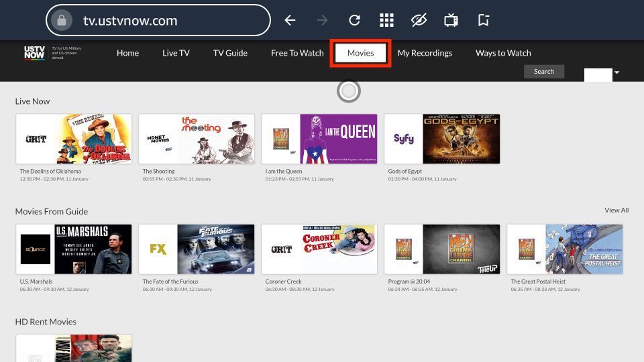Click the padlock security icon
Screen dimensions: 644x362
pos(62,21)
